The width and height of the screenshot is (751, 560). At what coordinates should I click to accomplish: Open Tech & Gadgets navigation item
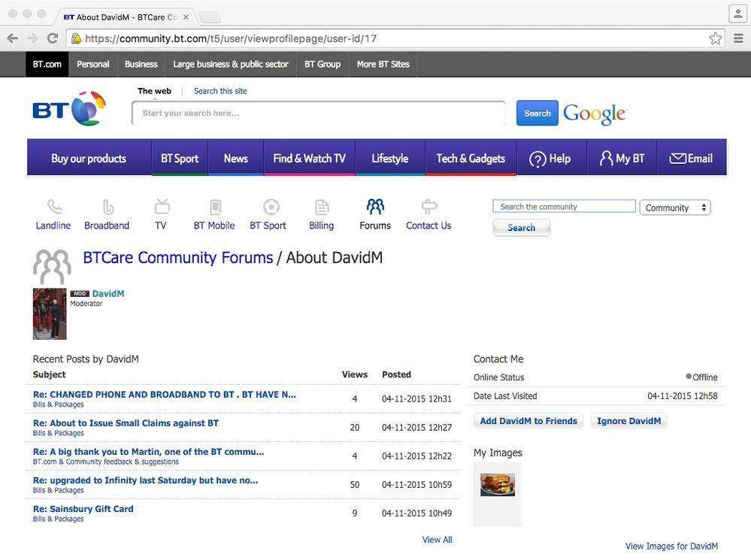point(471,158)
